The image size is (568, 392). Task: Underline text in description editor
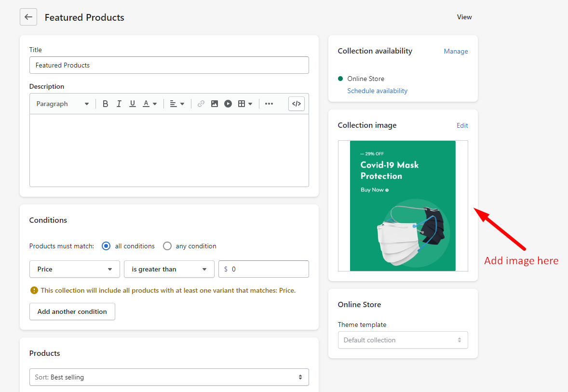click(133, 104)
